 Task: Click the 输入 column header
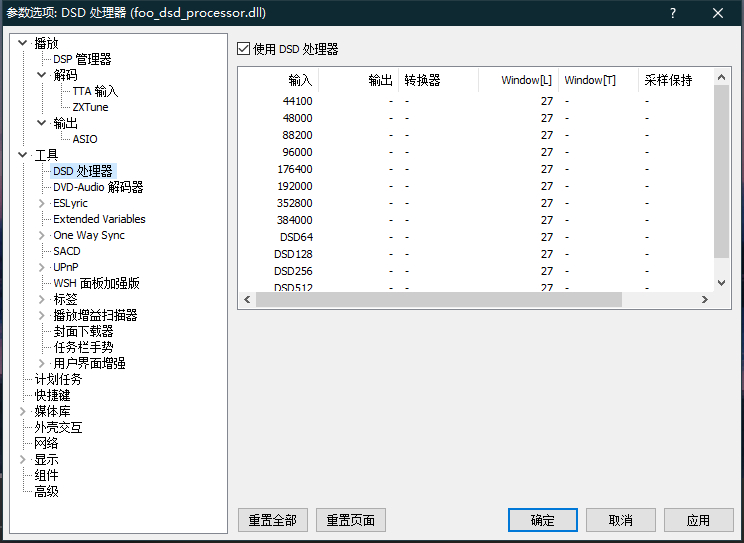279,80
